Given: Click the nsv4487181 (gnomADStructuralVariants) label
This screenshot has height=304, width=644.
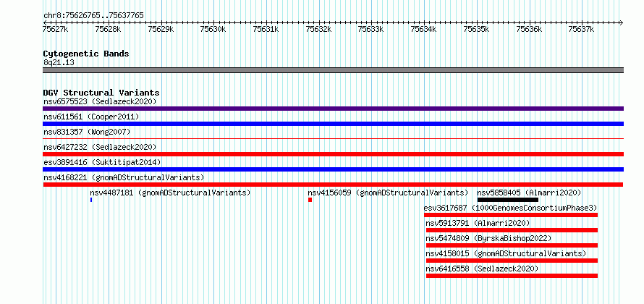Looking at the screenshot, I should (x=170, y=193).
